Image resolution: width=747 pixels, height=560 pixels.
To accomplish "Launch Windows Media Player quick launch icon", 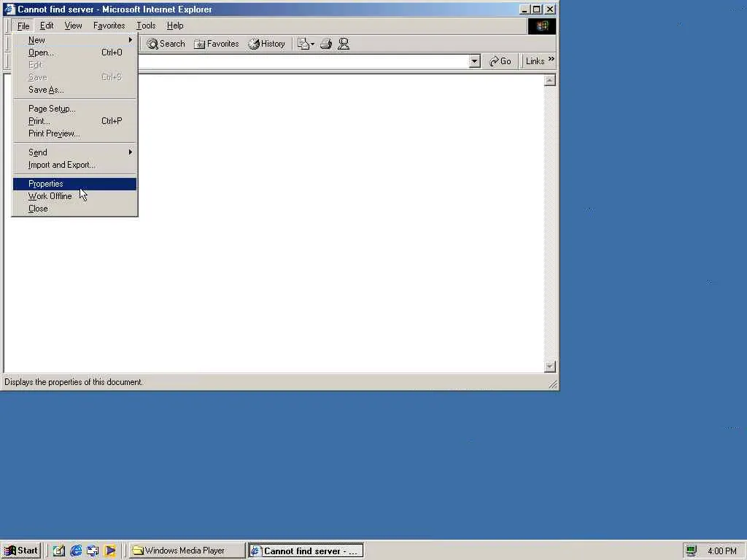I will click(110, 551).
